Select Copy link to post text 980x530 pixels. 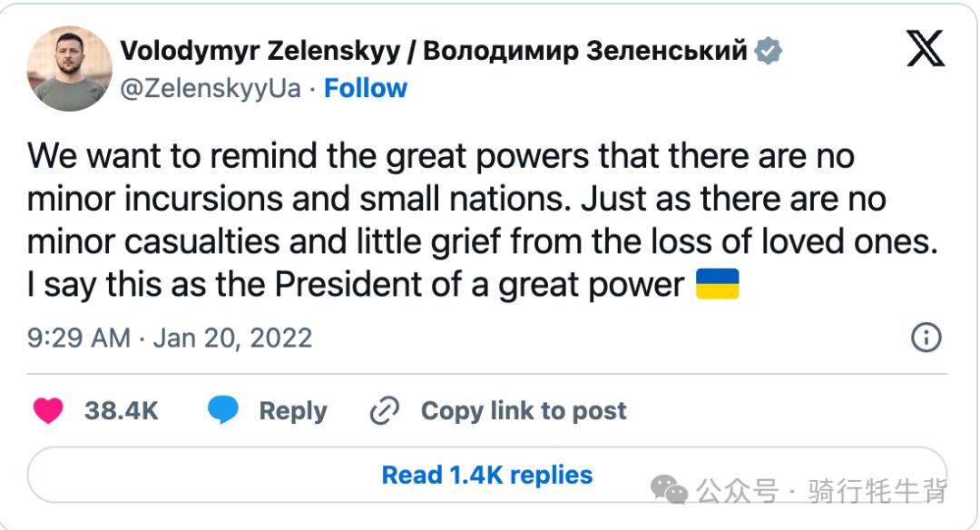(524, 410)
